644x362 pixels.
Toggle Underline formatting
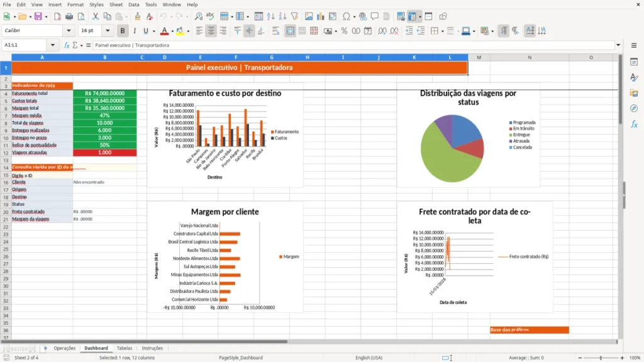pos(145,31)
